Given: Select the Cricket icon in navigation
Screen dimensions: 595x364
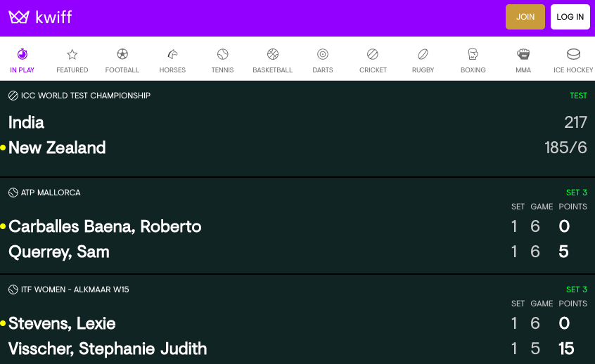Looking at the screenshot, I should (373, 54).
